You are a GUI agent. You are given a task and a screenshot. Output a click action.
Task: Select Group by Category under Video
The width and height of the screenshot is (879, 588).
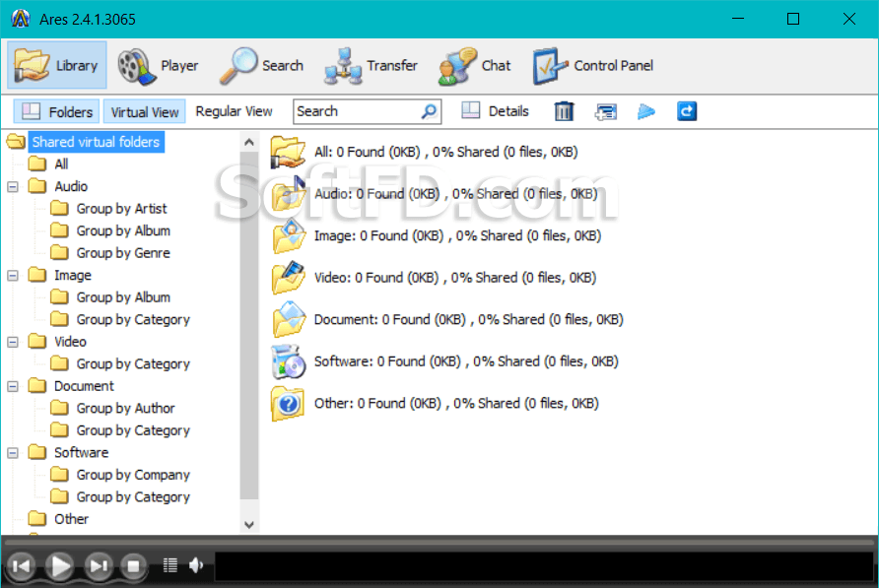tap(133, 363)
